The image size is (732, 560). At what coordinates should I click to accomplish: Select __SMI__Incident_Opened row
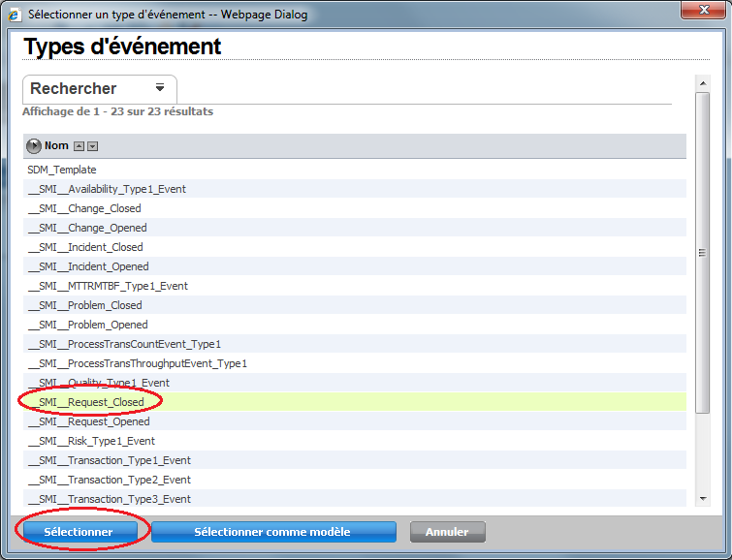[x=355, y=266]
